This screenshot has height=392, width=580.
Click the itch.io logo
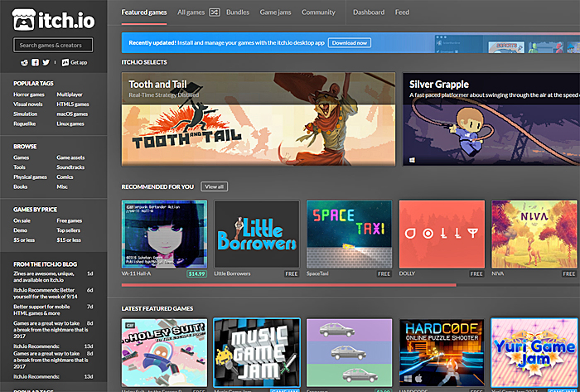(x=54, y=20)
